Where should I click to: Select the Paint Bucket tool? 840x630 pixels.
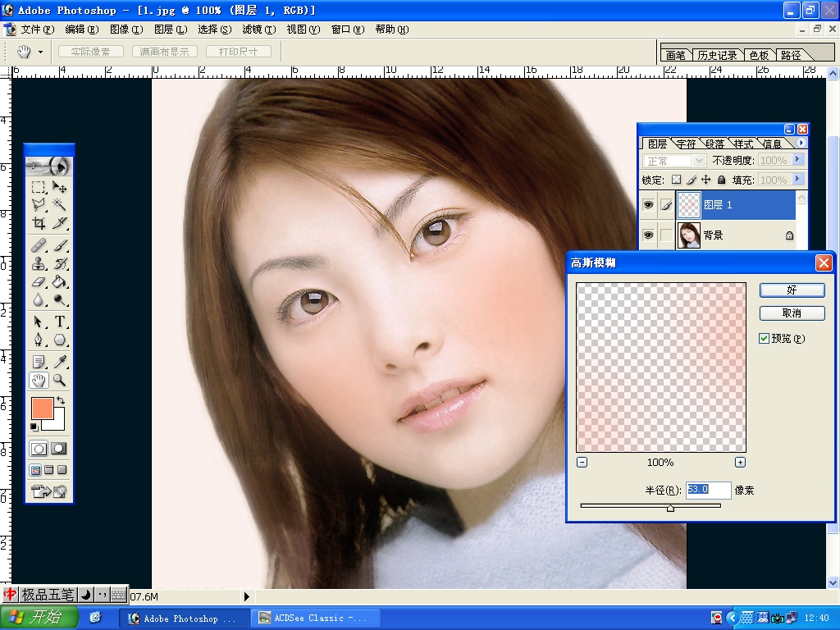(59, 282)
